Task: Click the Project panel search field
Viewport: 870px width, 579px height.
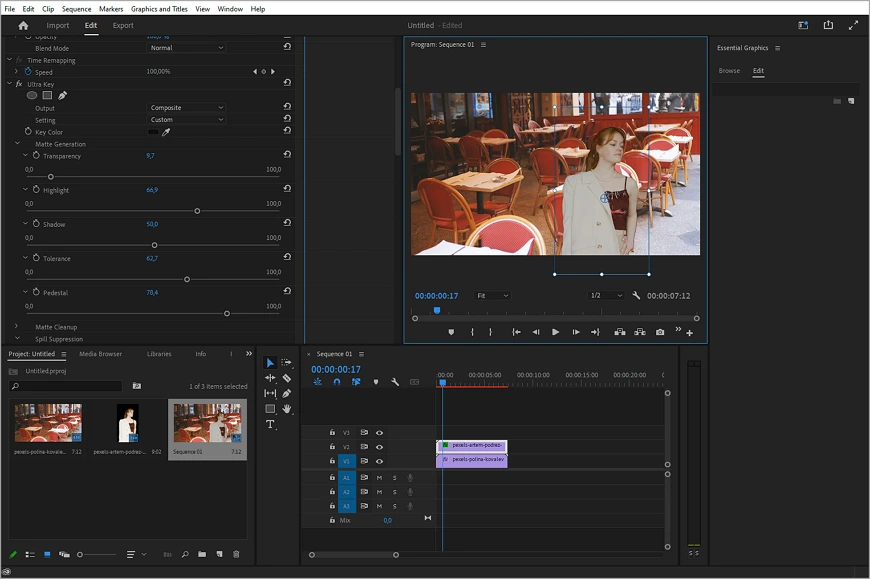Action: click(65, 385)
